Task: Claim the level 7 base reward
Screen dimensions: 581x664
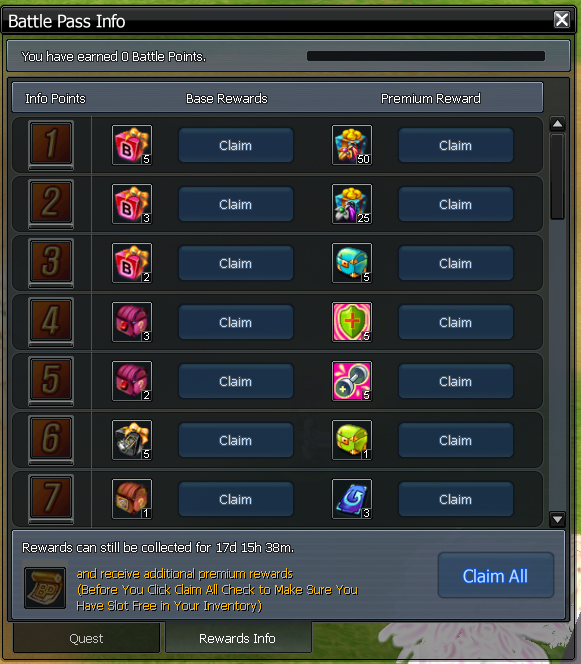Action: (x=235, y=499)
